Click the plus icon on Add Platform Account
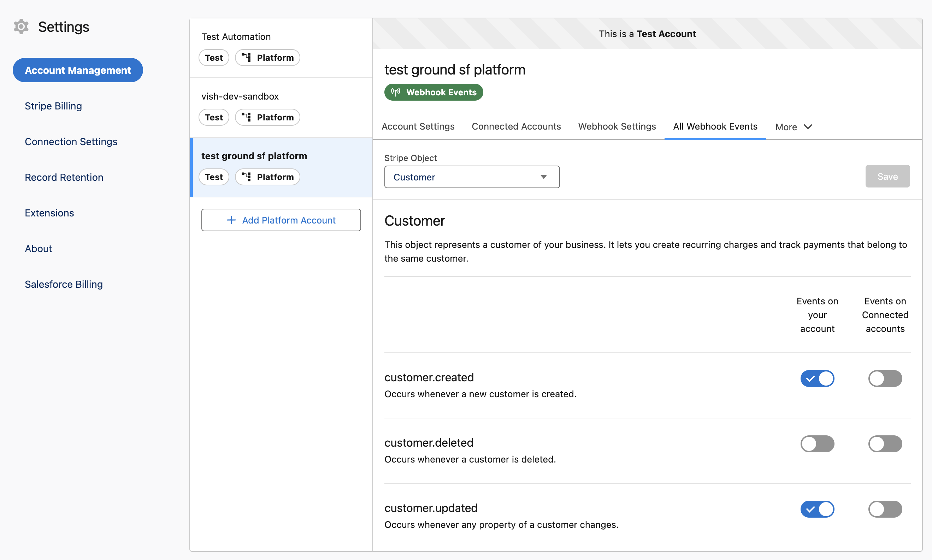The width and height of the screenshot is (932, 560). pos(231,220)
